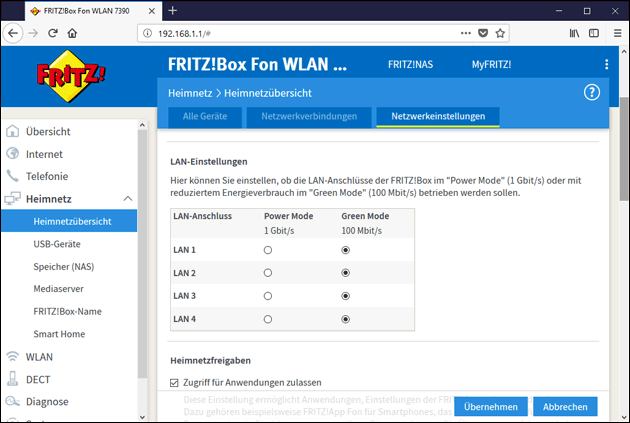Go to the browser Home icon
Image resolution: width=630 pixels, height=423 pixels.
point(72,33)
